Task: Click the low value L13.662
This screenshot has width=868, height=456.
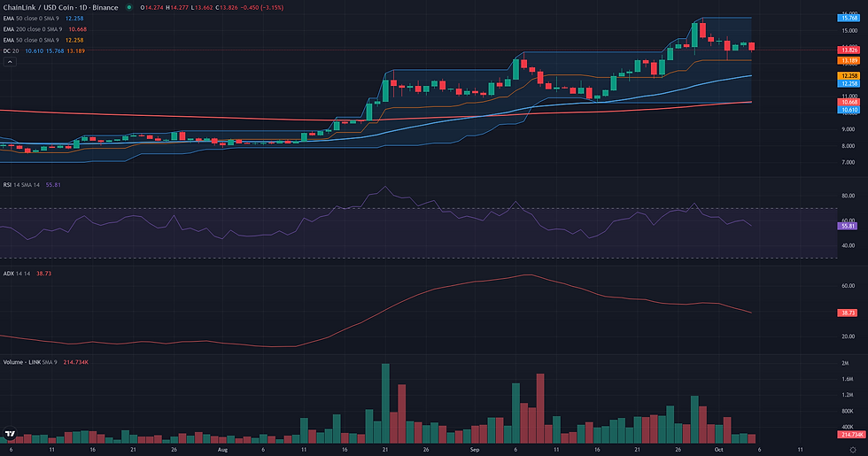Action: 202,8
